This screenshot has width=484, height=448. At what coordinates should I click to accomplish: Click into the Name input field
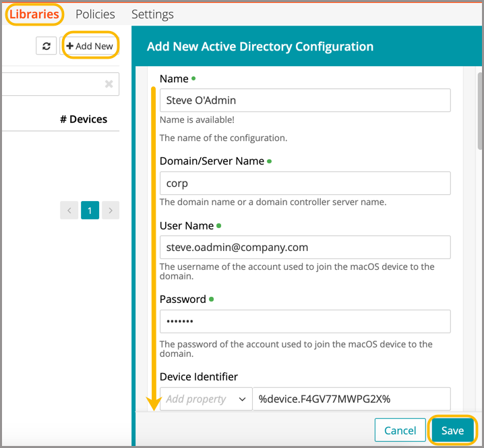point(305,101)
